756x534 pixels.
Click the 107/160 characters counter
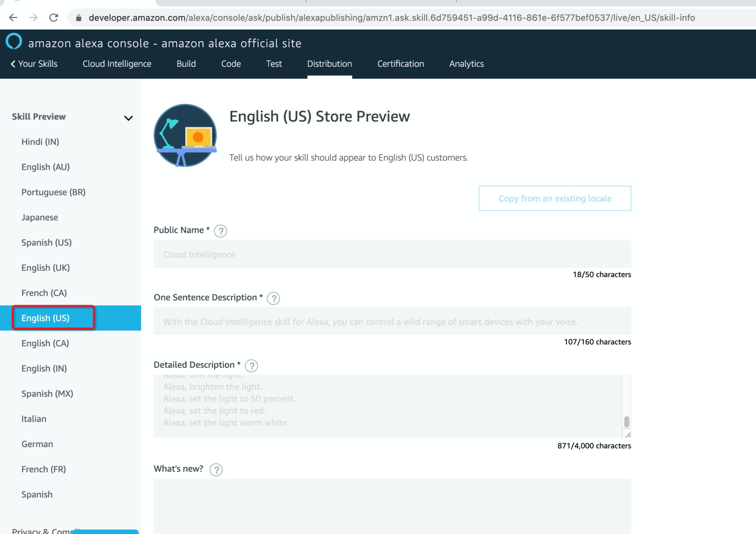coord(597,342)
